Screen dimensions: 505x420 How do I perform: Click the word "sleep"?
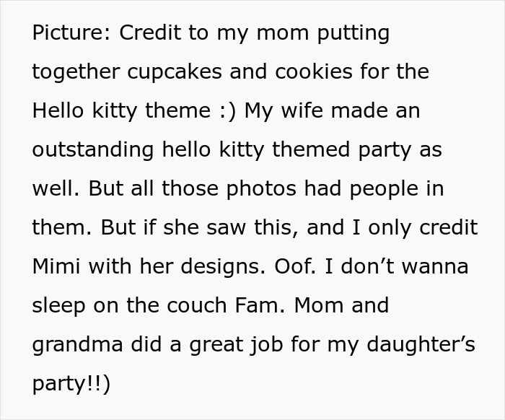pyautogui.click(x=59, y=306)
